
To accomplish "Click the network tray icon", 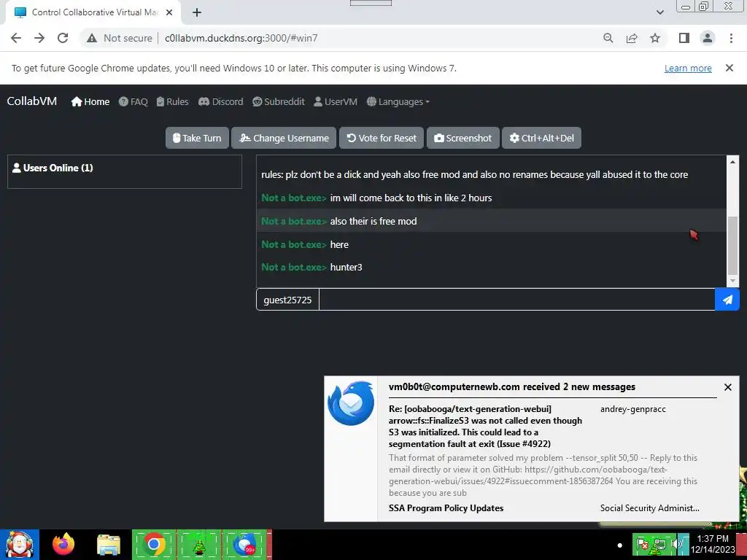I will click(659, 545).
